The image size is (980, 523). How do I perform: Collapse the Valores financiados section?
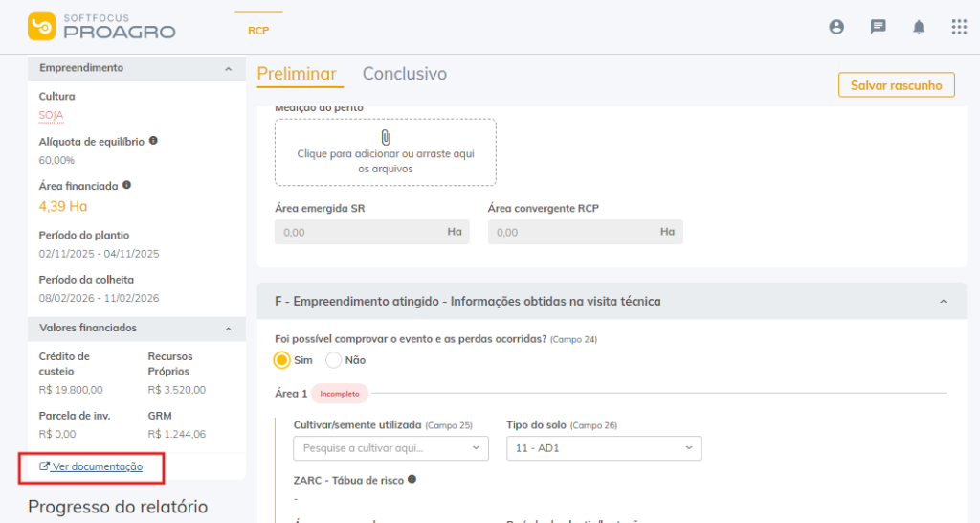coord(228,329)
